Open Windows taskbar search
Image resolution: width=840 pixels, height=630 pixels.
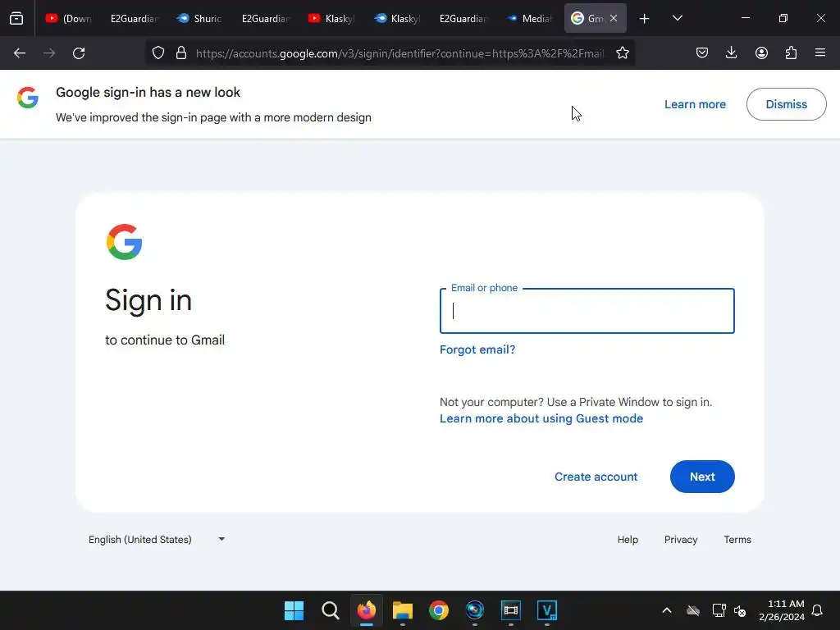330,610
